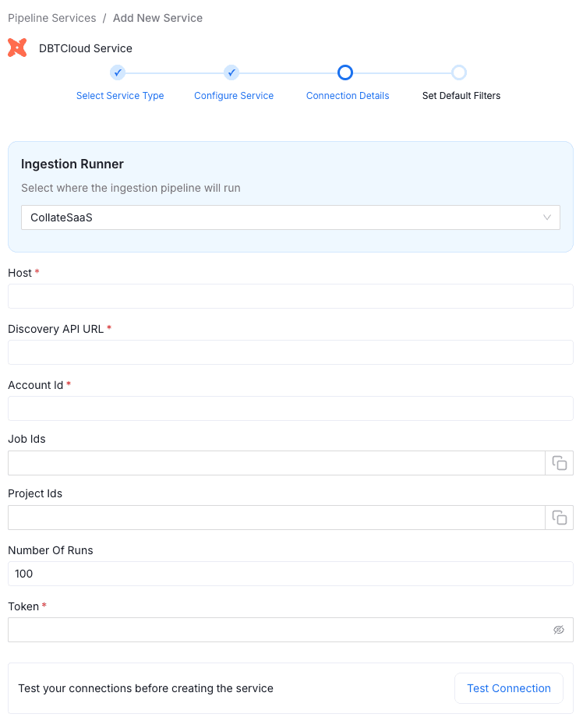Click the Configure Service checkmark circle
The image size is (583, 728).
tap(231, 72)
